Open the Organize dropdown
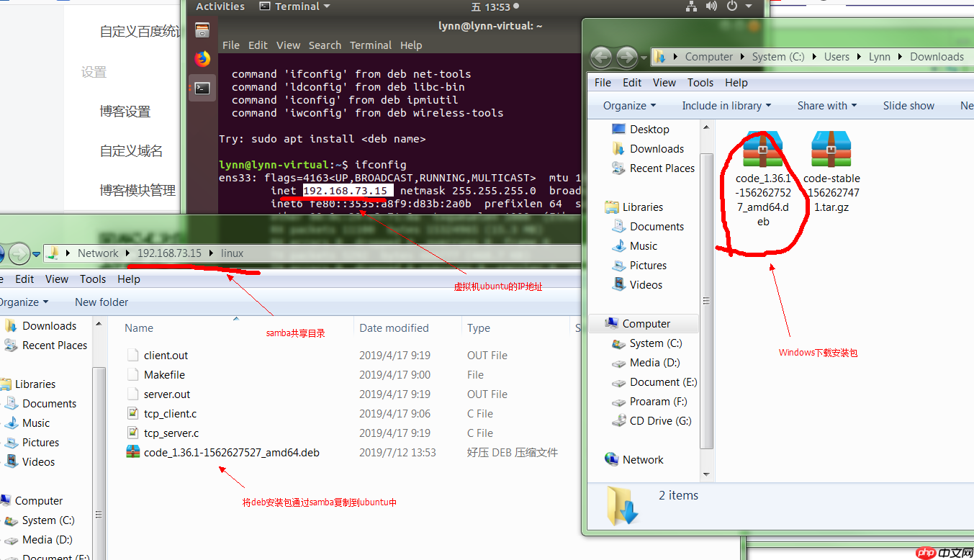The height and width of the screenshot is (560, 974). tap(627, 105)
